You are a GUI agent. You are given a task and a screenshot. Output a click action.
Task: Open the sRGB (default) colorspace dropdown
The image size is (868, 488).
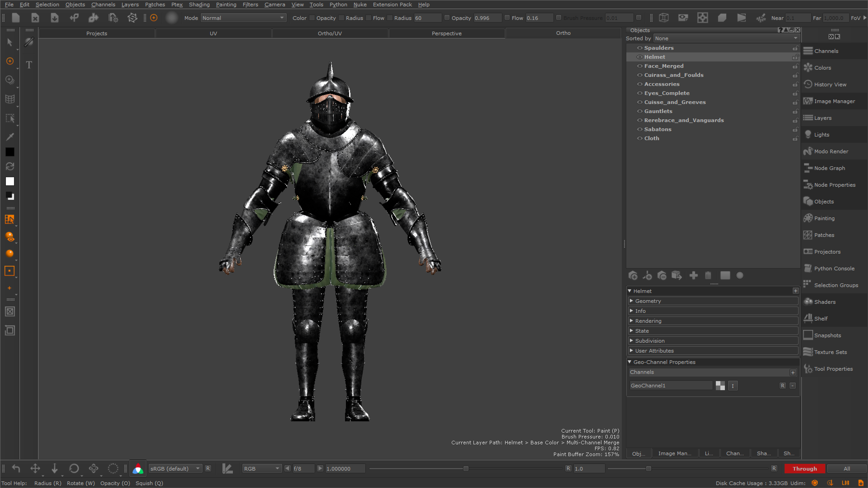pyautogui.click(x=175, y=469)
